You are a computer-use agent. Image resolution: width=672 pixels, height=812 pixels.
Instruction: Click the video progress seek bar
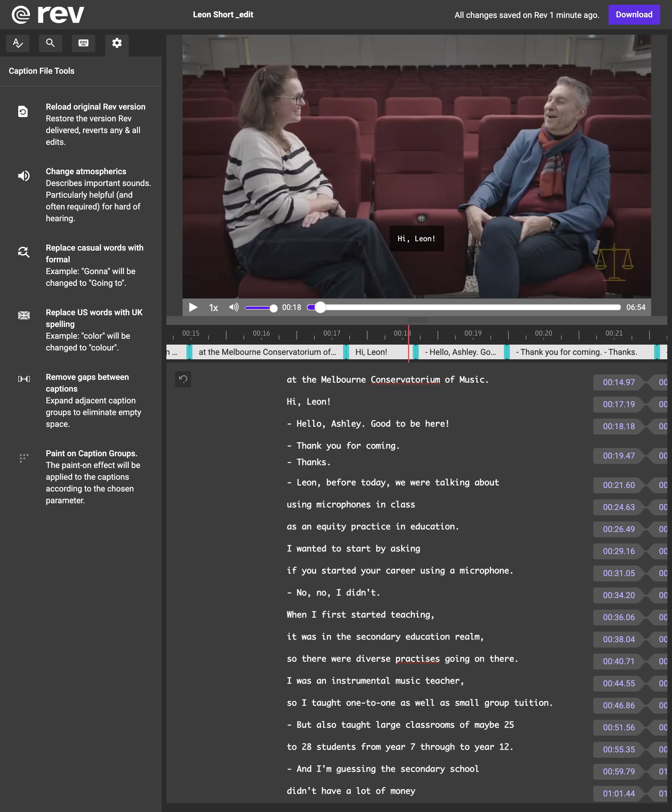[464, 307]
